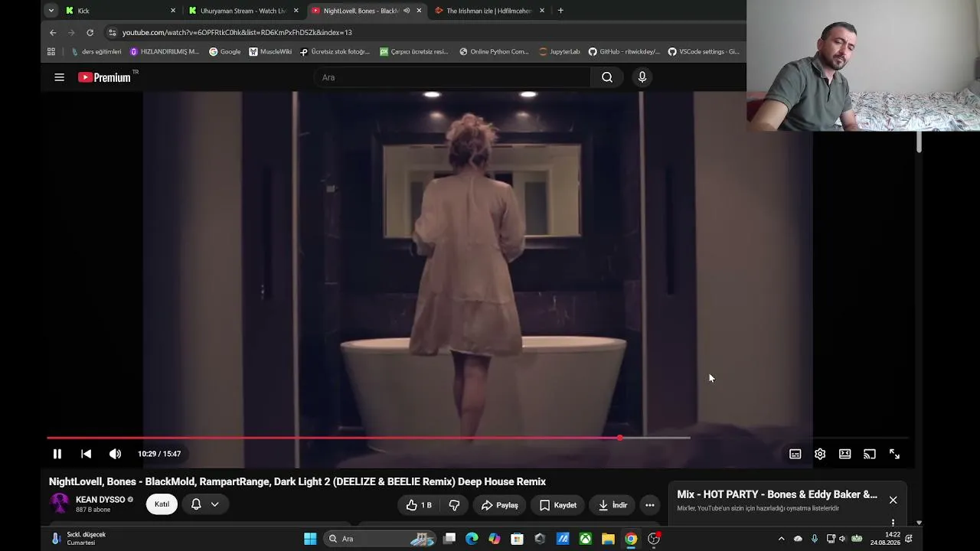The width and height of the screenshot is (980, 551).
Task: Save the video with Kaydet button
Action: (558, 505)
